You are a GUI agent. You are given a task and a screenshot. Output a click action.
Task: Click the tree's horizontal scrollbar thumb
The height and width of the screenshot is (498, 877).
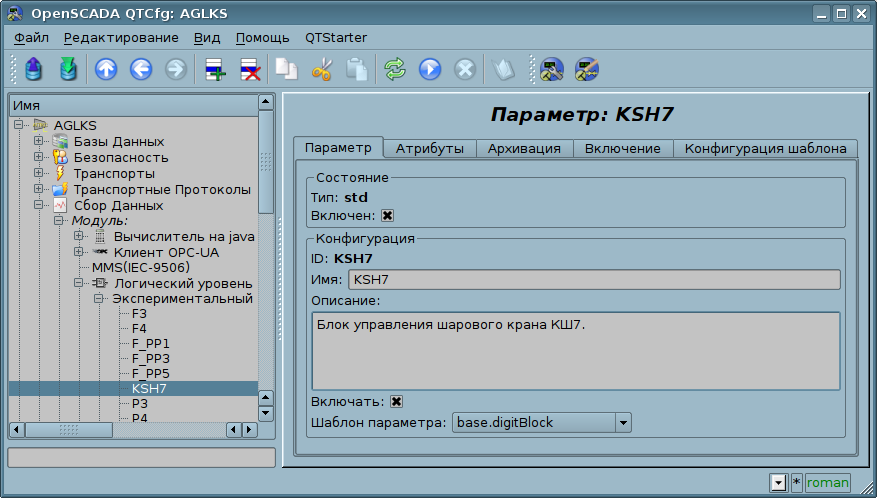tap(69, 430)
